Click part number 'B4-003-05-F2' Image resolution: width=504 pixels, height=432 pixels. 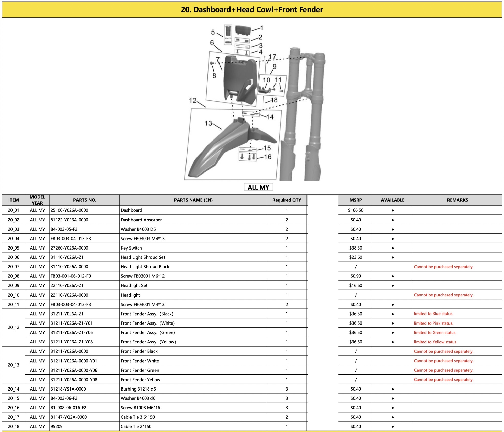click(64, 229)
